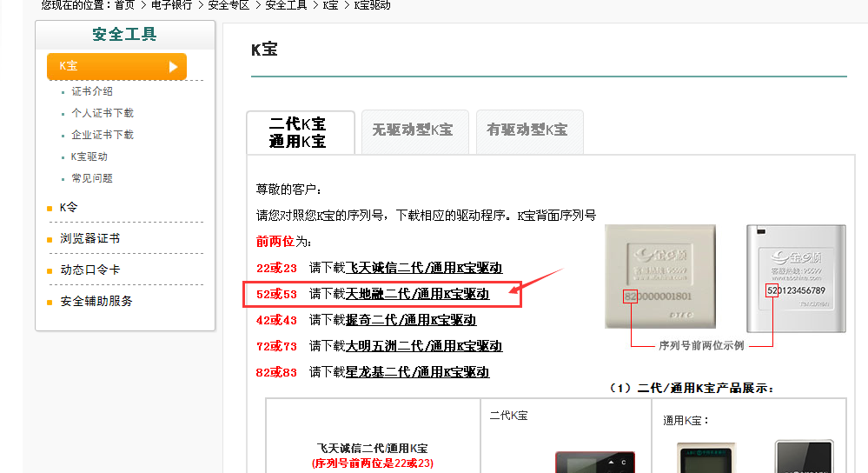868x473 pixels.
Task: Download 握奇二代/通用K宝驱动
Action: pyautogui.click(x=411, y=320)
